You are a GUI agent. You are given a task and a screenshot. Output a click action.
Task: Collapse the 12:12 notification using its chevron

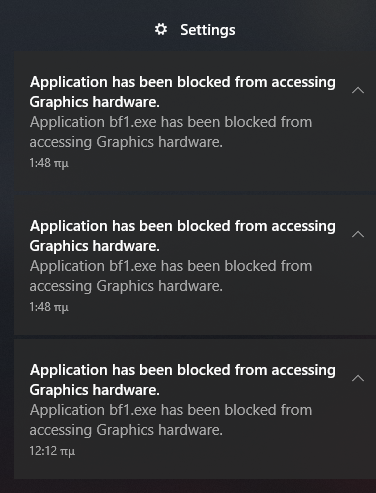click(x=358, y=378)
